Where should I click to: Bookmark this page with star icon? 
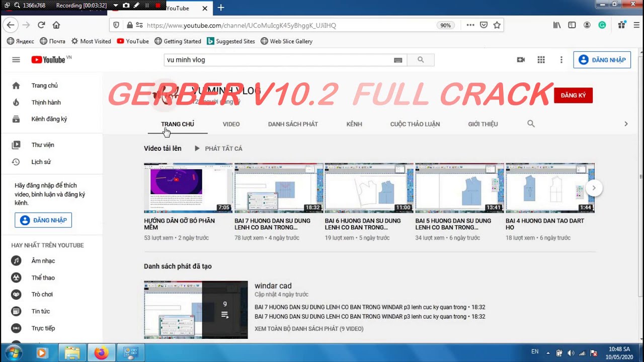[x=497, y=25]
